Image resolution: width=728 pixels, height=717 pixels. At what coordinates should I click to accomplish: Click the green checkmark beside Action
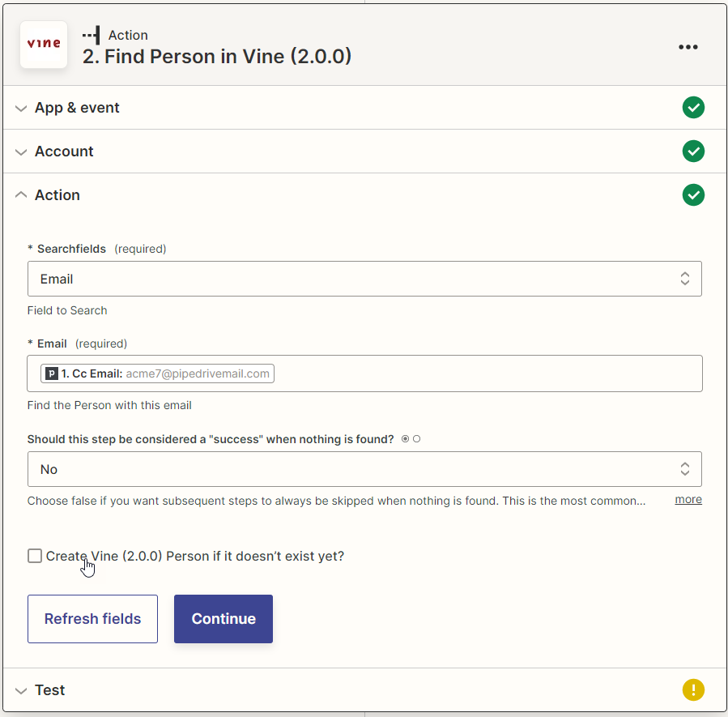coord(693,195)
